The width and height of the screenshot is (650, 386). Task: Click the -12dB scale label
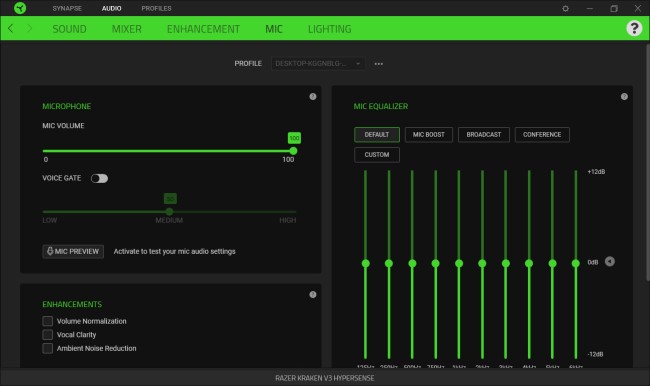595,354
